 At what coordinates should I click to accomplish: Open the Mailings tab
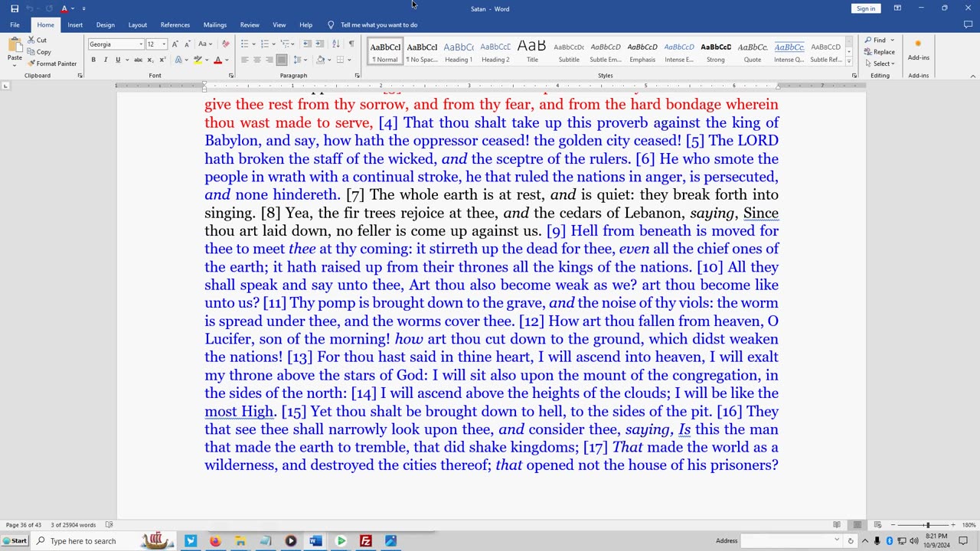coord(215,24)
